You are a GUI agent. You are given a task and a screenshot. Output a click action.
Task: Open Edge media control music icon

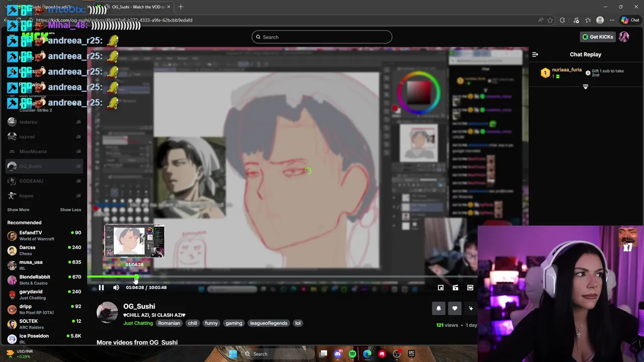click(576, 20)
